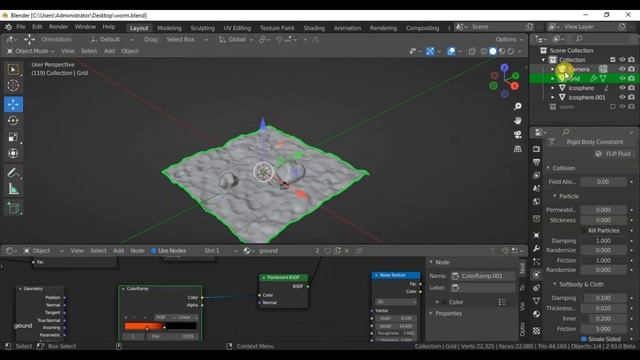640x360 pixels.
Task: Select the Transform tool
Action: tap(13, 153)
